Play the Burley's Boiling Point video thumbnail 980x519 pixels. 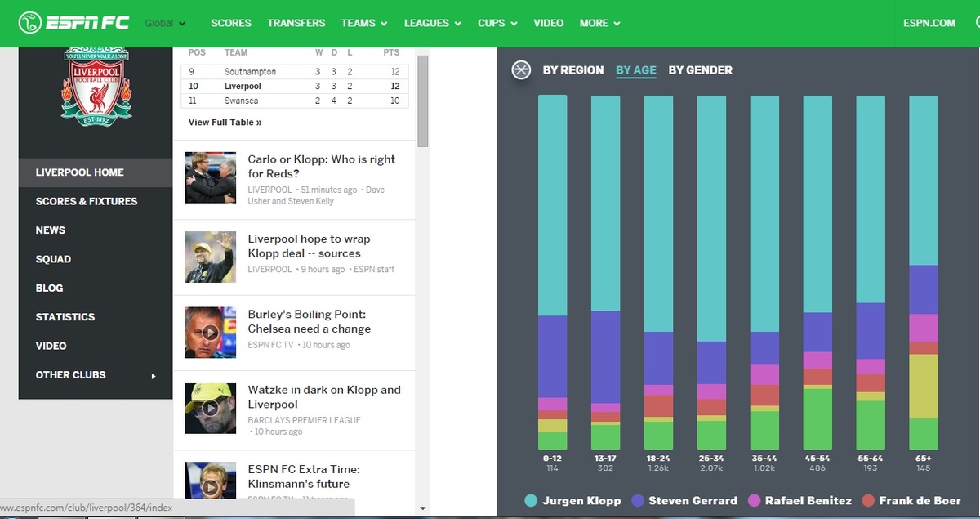click(x=210, y=332)
